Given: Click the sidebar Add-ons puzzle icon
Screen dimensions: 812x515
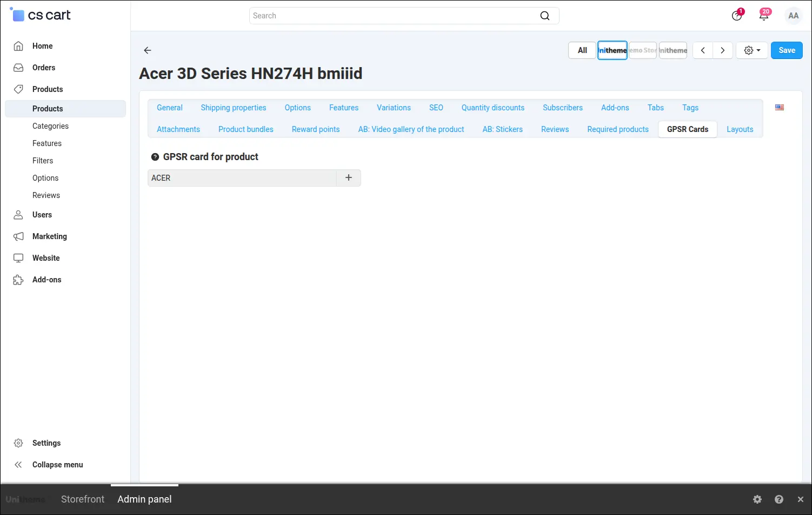Looking at the screenshot, I should click(18, 280).
